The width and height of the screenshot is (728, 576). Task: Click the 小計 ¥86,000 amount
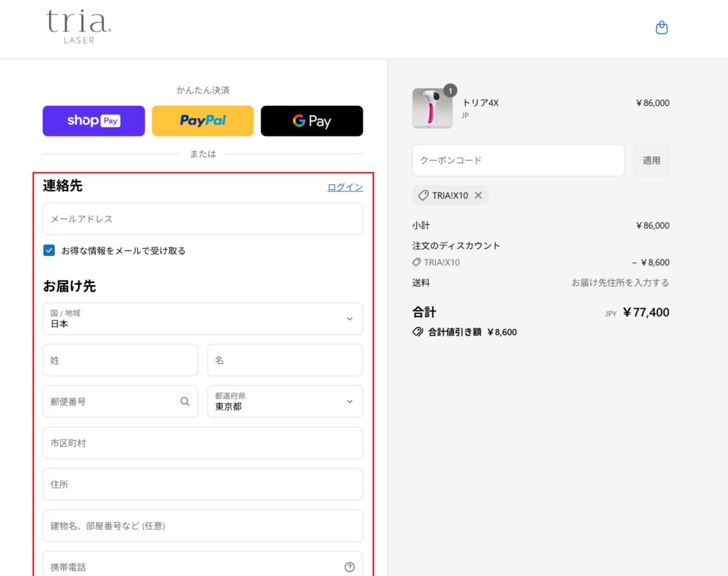[x=653, y=225]
